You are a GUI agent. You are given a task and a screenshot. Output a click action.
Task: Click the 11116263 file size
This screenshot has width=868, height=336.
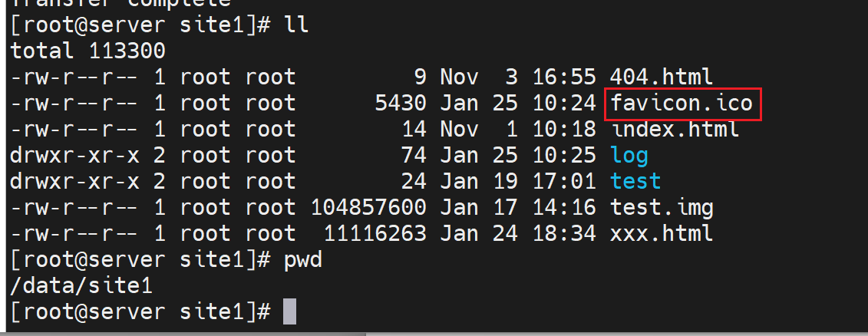[375, 233]
